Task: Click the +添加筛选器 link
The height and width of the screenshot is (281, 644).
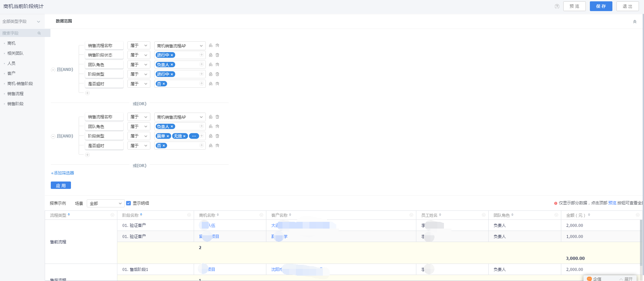Action: (x=63, y=173)
